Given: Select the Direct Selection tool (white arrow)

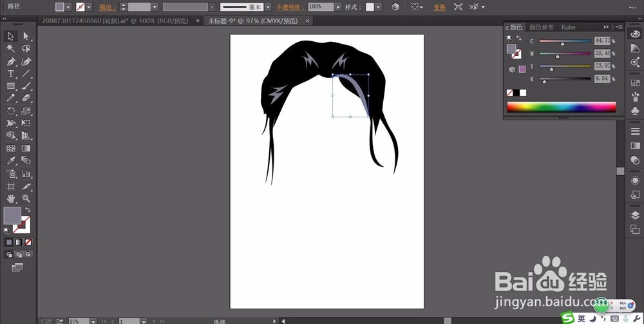Looking at the screenshot, I should pyautogui.click(x=26, y=36).
